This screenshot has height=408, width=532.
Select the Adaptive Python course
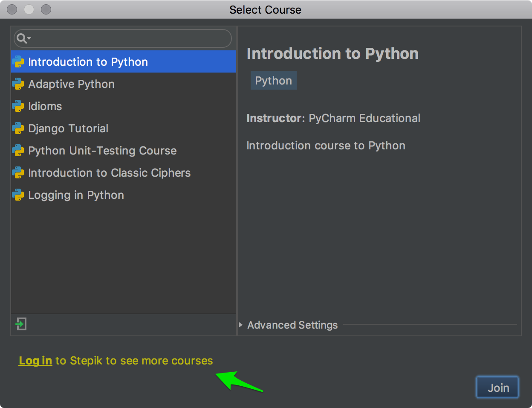124,84
